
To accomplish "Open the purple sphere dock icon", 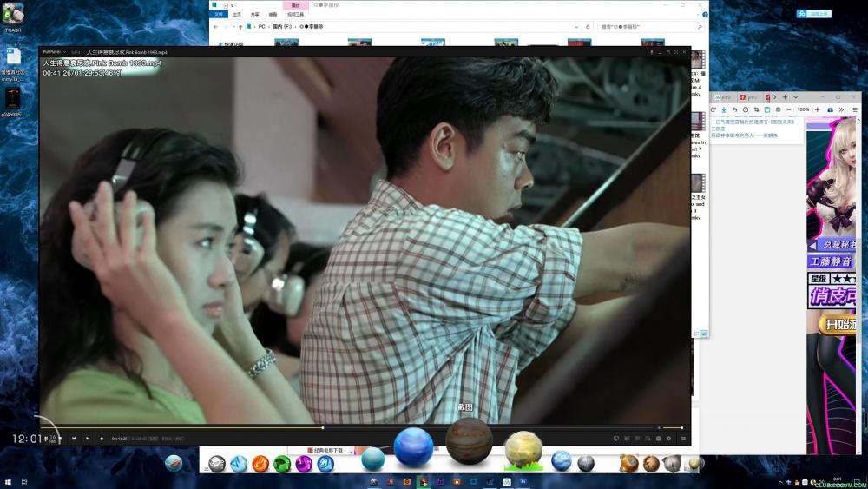I will (x=303, y=464).
